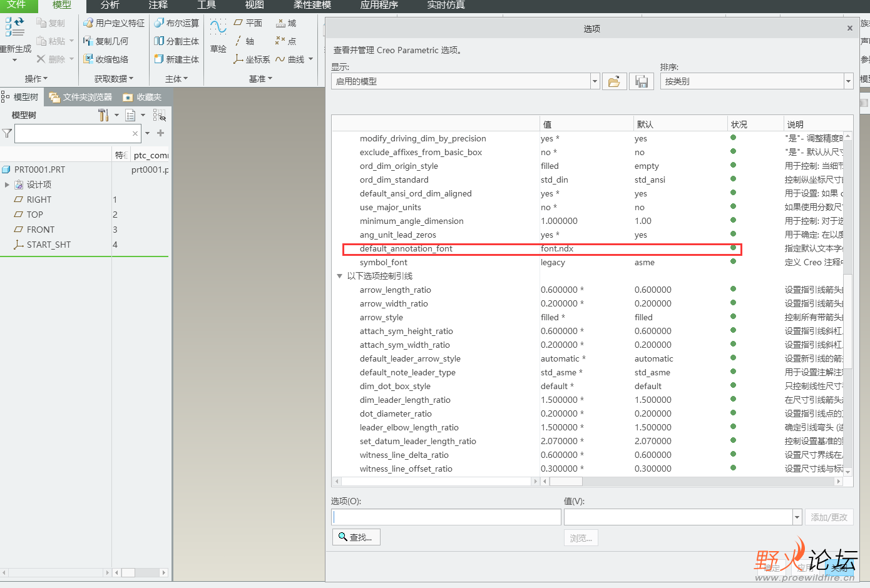Click the filter funnel icon in model tree
Image resolution: width=870 pixels, height=588 pixels.
click(7, 133)
